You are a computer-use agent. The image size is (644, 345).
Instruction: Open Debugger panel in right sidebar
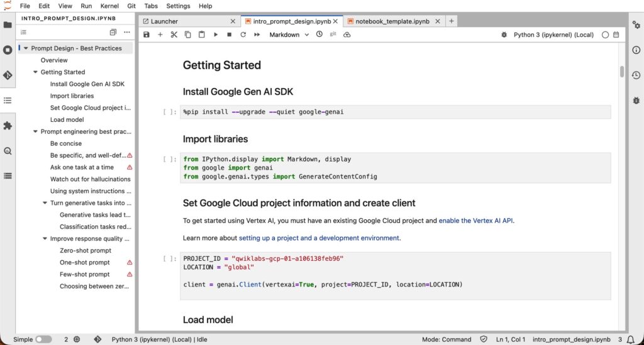point(636,101)
